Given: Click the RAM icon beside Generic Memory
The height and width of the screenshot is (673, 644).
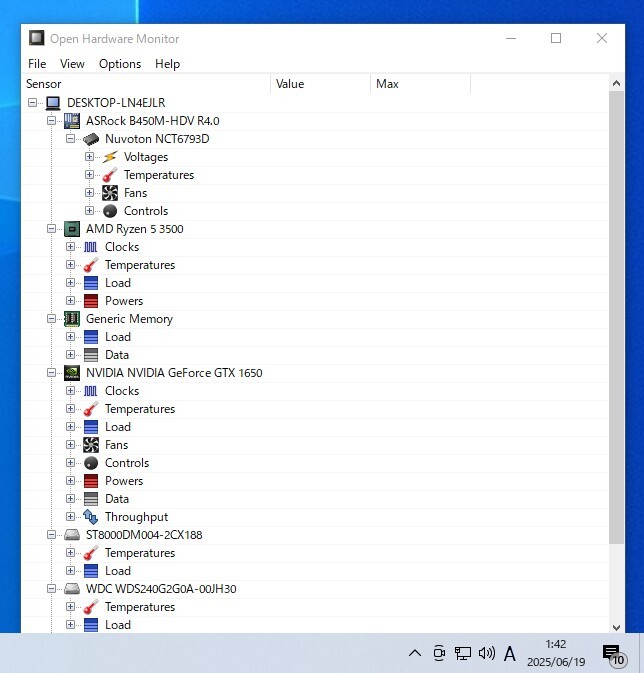Looking at the screenshot, I should click(x=72, y=319).
